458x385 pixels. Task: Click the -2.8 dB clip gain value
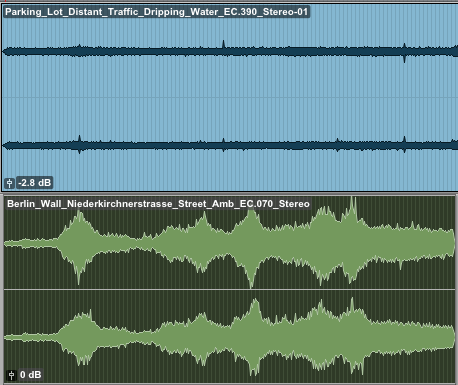pos(35,183)
